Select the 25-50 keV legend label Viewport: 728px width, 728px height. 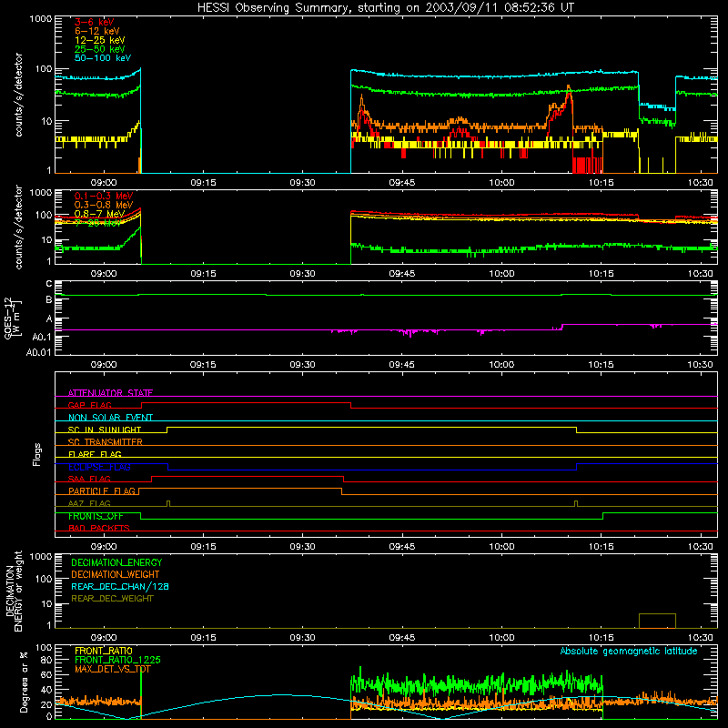coord(100,49)
